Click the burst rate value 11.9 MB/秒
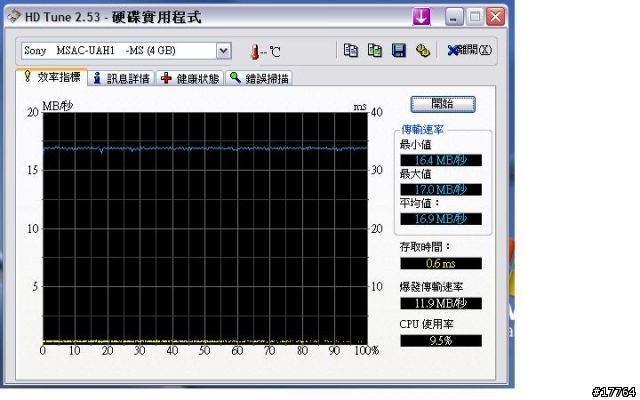This screenshot has width=640, height=400. 441,304
